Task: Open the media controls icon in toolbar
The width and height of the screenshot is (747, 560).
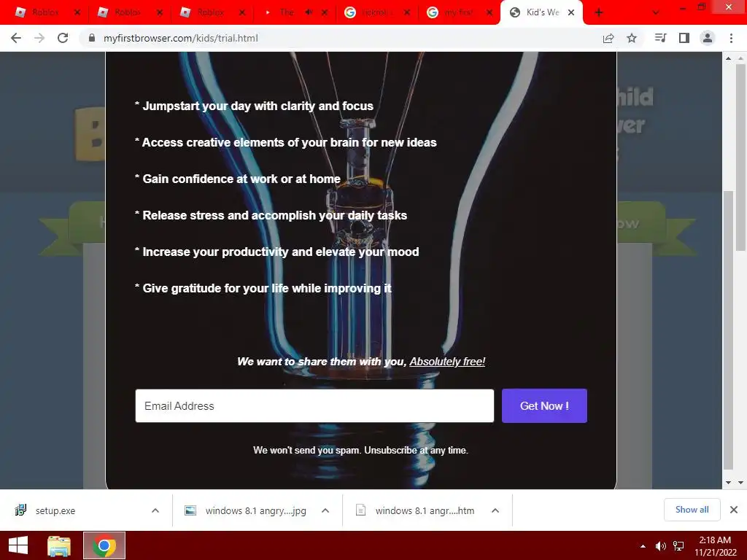Action: pos(660,38)
